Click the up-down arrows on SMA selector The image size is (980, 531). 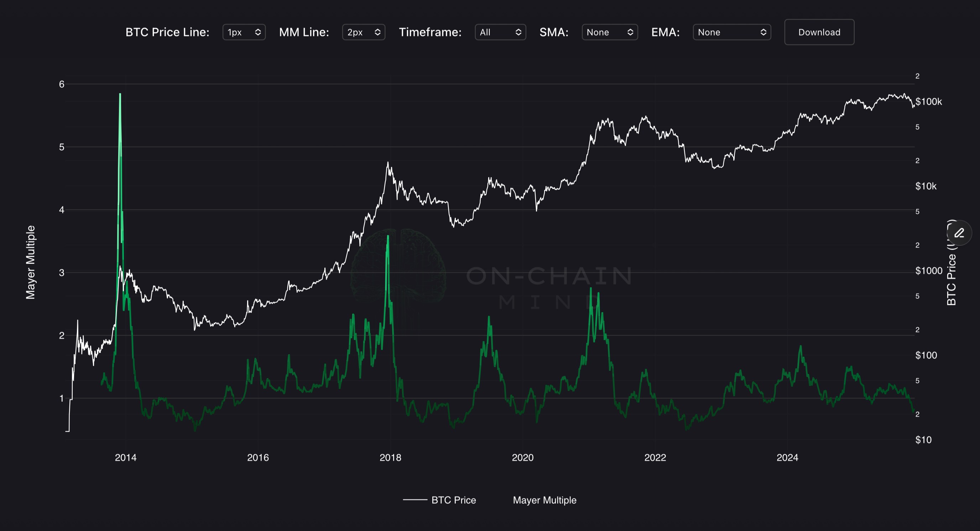630,32
